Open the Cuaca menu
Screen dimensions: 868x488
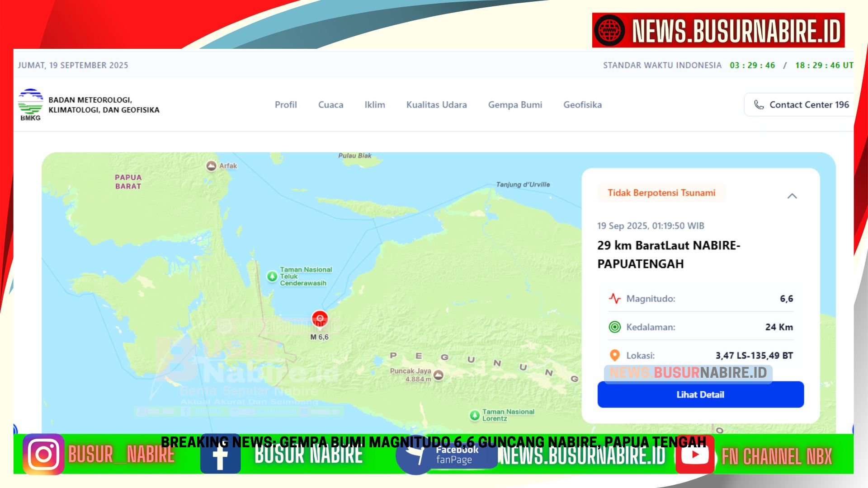330,105
